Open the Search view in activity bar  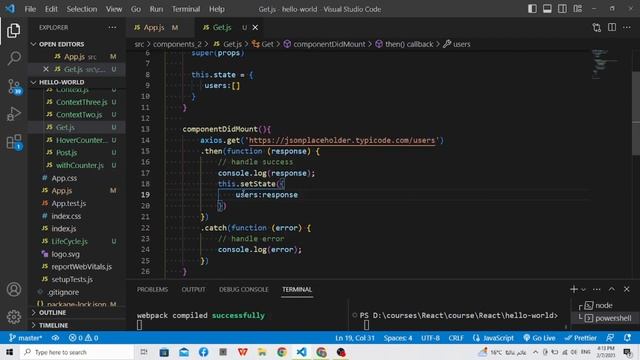click(13, 58)
